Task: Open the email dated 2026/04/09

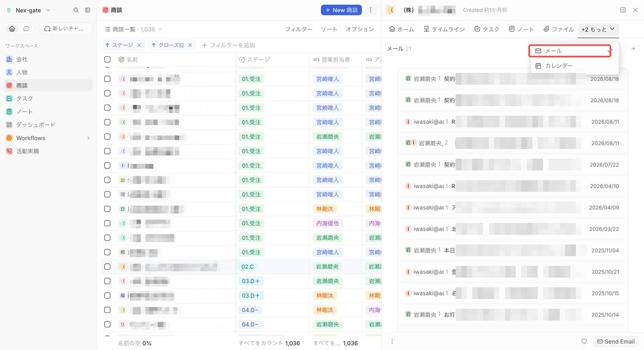Action: click(513, 207)
